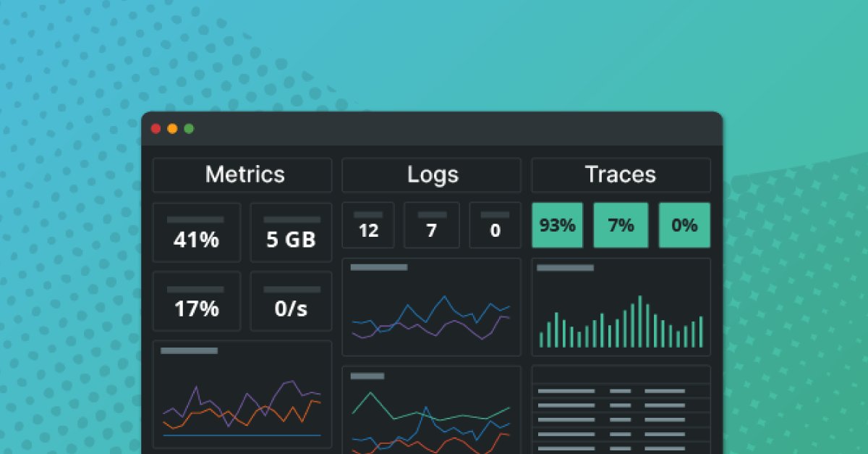
Task: Click the logs count card showing 7
Action: click(x=432, y=225)
